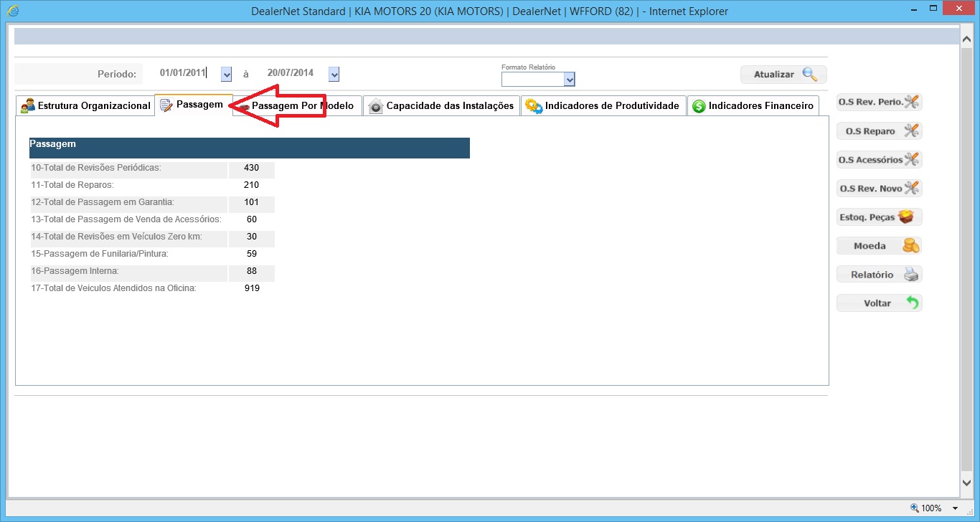Open O.S Rev. Perio. button
This screenshot has height=522, width=980.
click(x=879, y=102)
